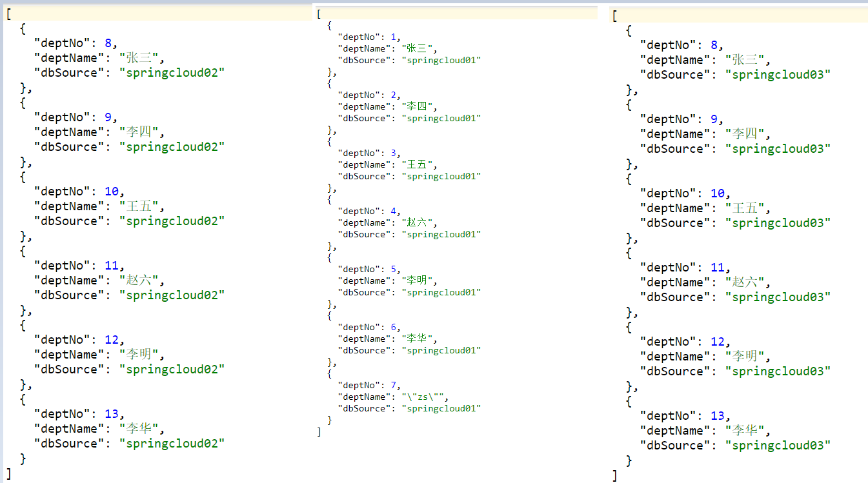Click deptNo value 10 in springcloud02 list
Viewport: 868px width, 483px height.
tap(112, 192)
